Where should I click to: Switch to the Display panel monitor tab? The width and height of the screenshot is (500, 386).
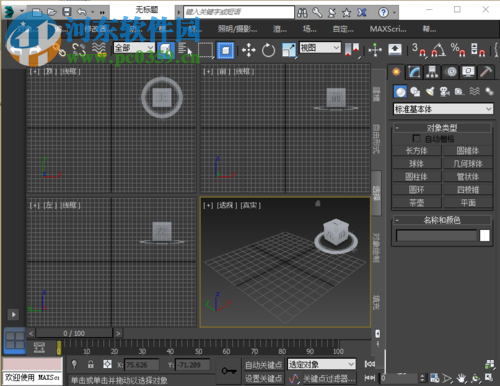(468, 72)
